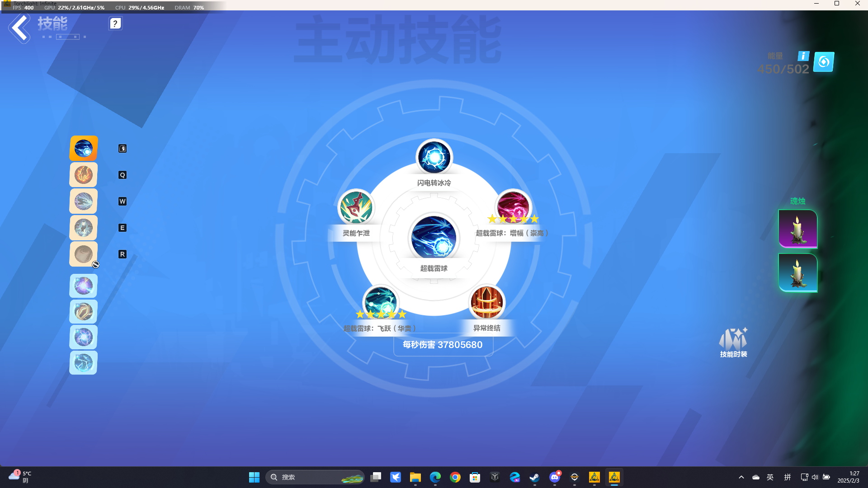Select the purple 魂烛 candle slot
Screen dimensions: 868x488
tap(798, 229)
